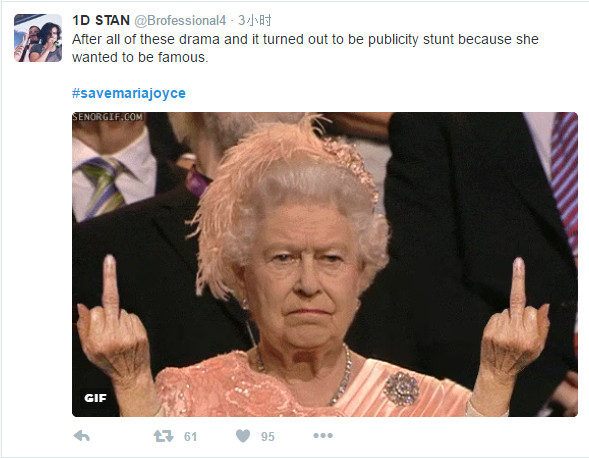Open the embedded GIF media image
This screenshot has width=589, height=458.
(325, 265)
